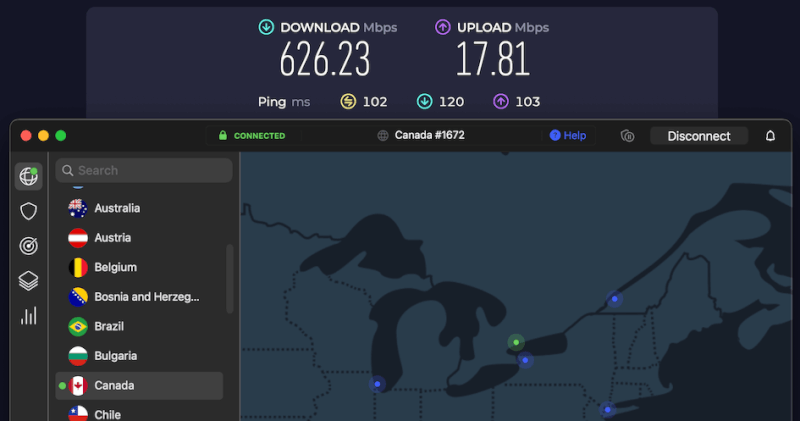Click the purple upload ping icon

click(501, 102)
